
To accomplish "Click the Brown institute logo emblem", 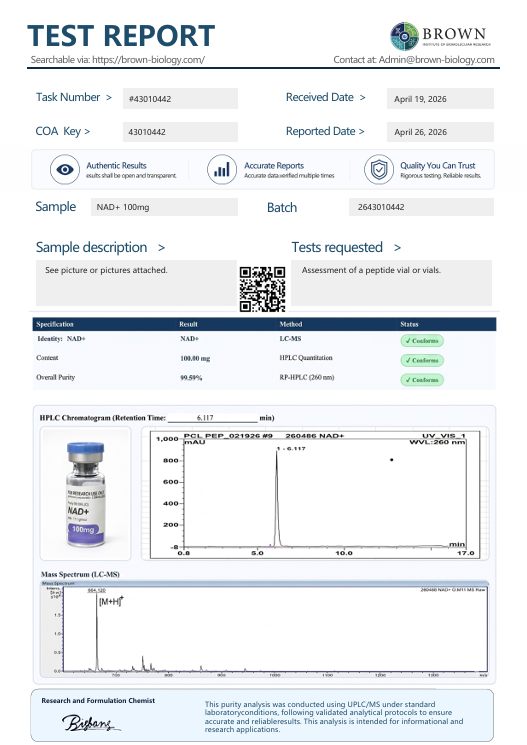I will coord(404,36).
